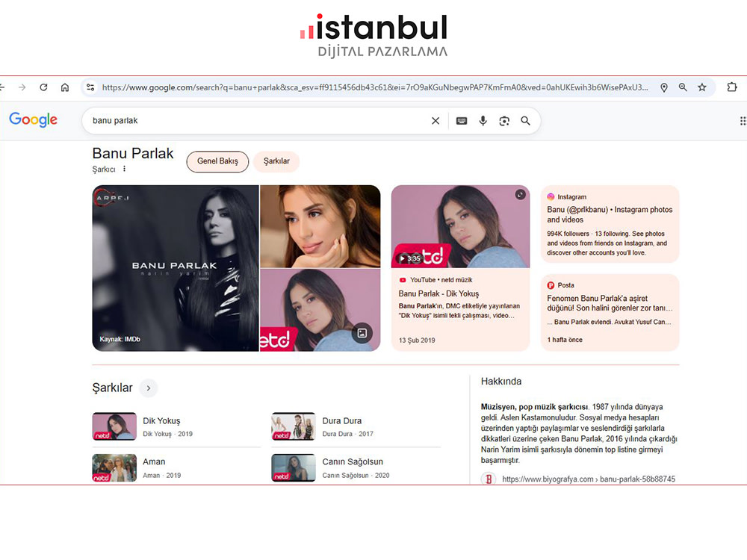This screenshot has height=560, width=747.
Task: Open the biyografya.com banu-parlak link
Action: (589, 479)
